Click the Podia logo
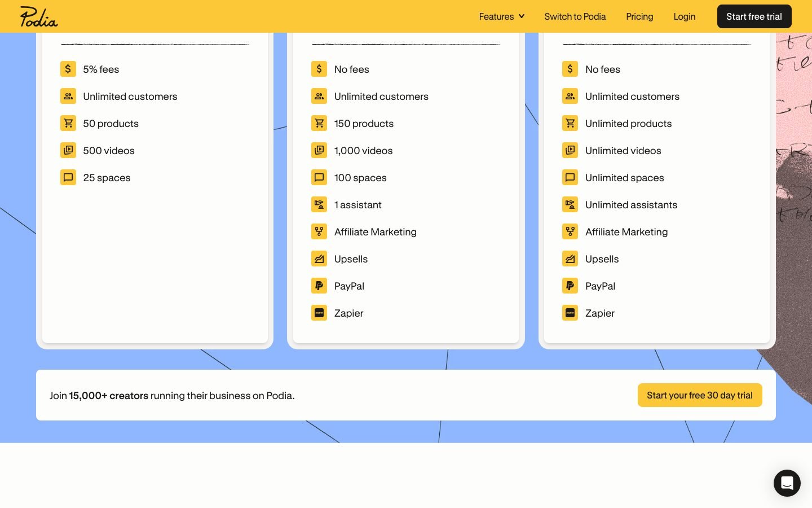The height and width of the screenshot is (508, 812). tap(39, 16)
